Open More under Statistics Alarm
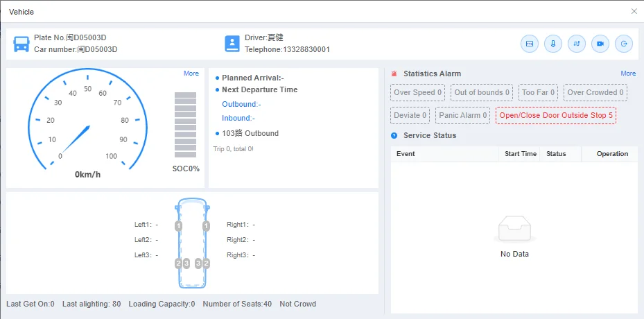644x319 pixels. pyautogui.click(x=628, y=74)
